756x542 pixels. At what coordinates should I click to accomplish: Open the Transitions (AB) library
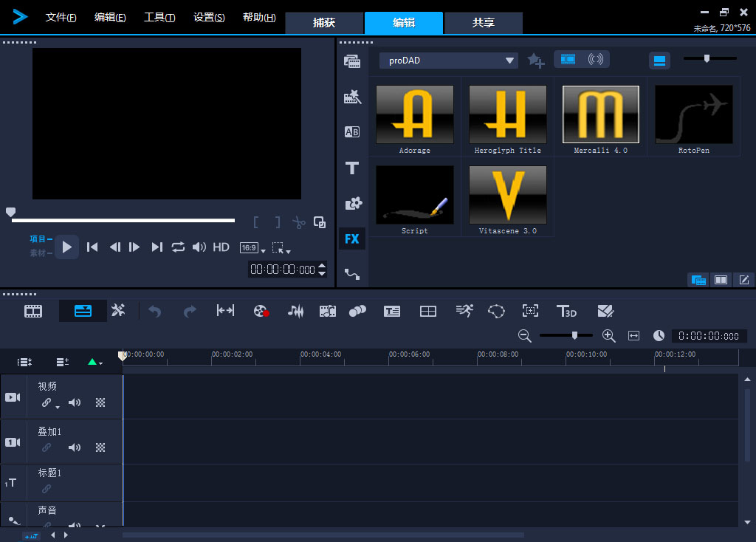coord(352,131)
